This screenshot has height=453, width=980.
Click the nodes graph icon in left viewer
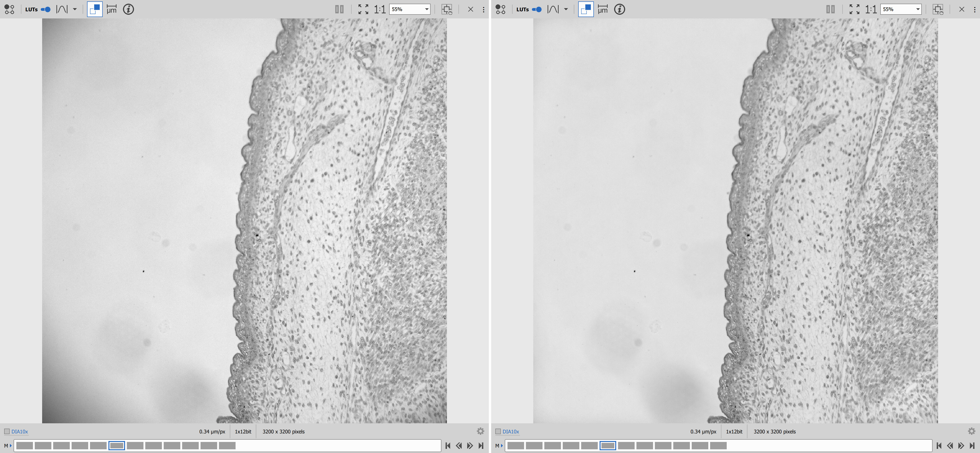point(9,9)
